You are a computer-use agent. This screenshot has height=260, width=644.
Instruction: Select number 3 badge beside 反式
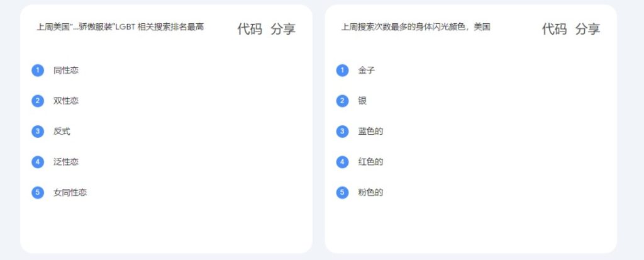(38, 131)
